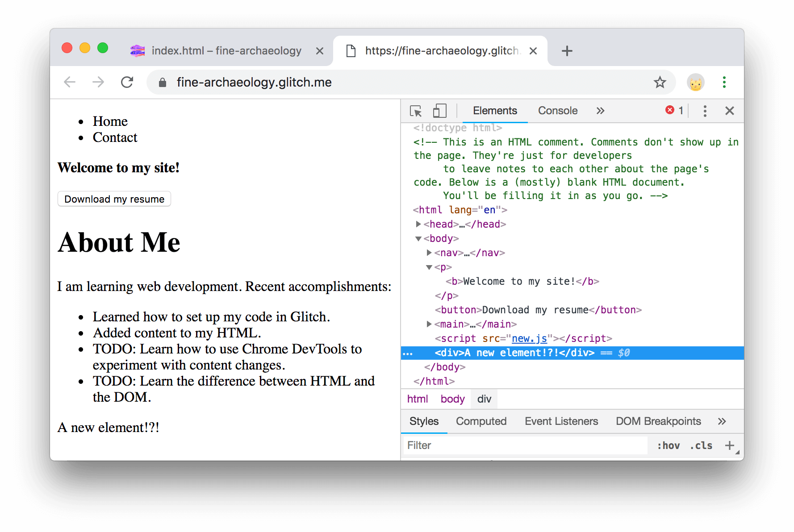Click div in the breadcrumb bar
The image size is (794, 532).
pos(484,399)
